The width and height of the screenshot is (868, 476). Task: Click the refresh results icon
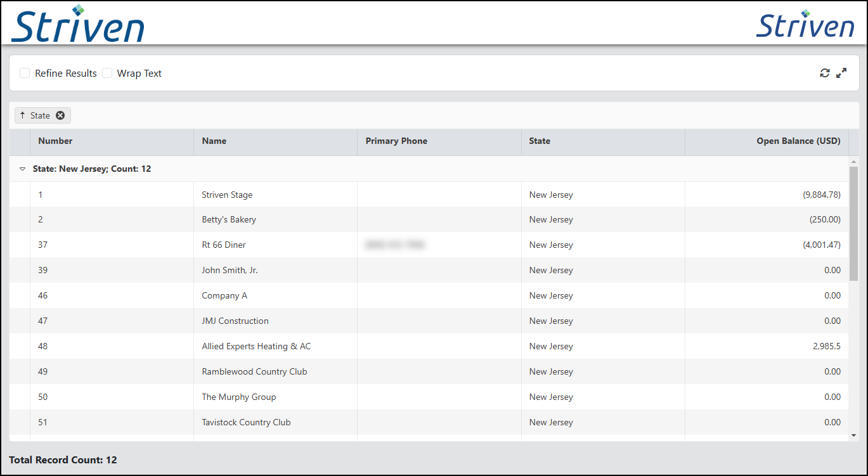824,73
